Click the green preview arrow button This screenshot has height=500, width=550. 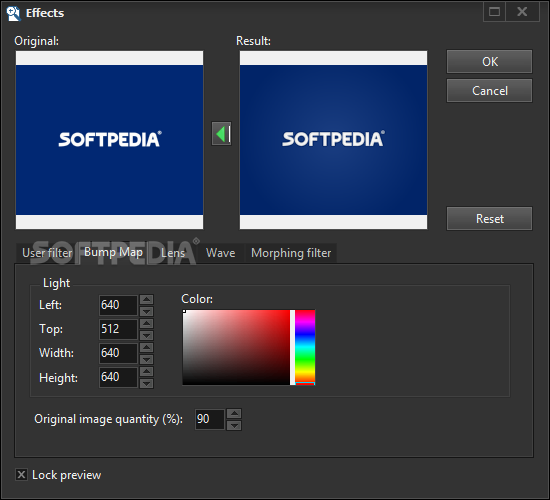coord(221,134)
